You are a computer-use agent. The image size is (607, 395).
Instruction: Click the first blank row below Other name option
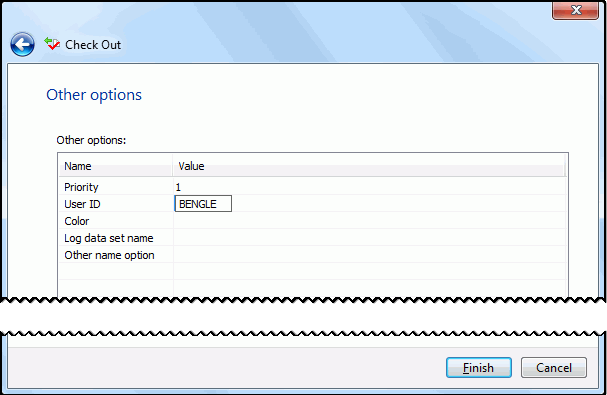tap(312, 271)
